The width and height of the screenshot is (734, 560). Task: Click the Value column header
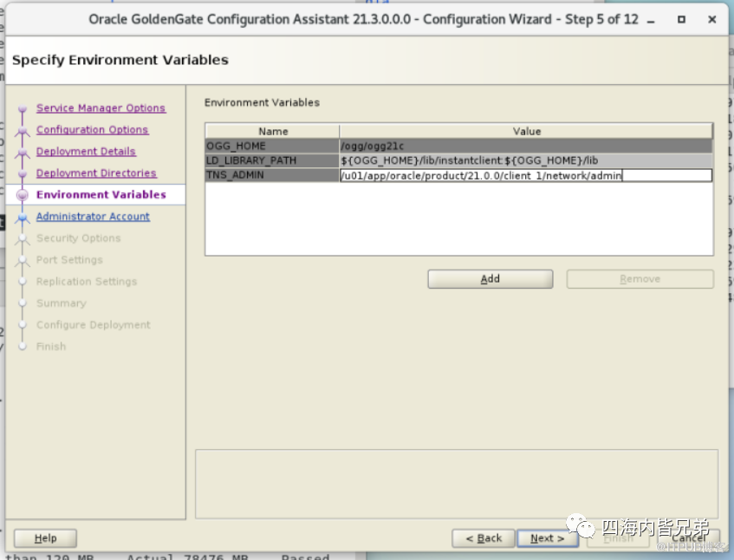pos(526,132)
